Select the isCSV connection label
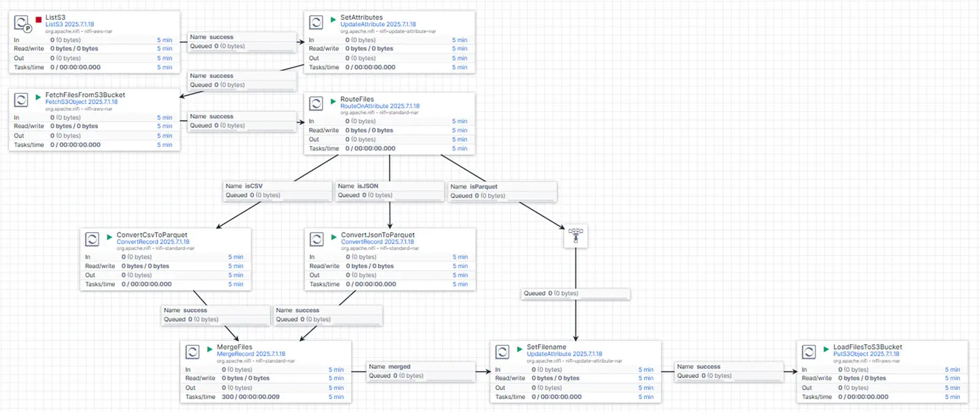Screen dimensions: 980x412 point(277,190)
